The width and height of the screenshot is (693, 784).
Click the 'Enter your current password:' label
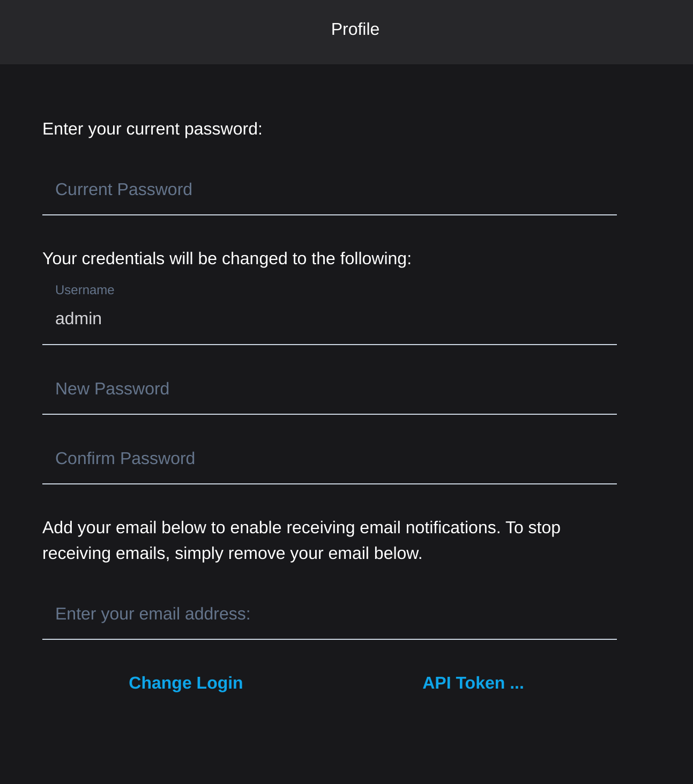click(x=152, y=129)
